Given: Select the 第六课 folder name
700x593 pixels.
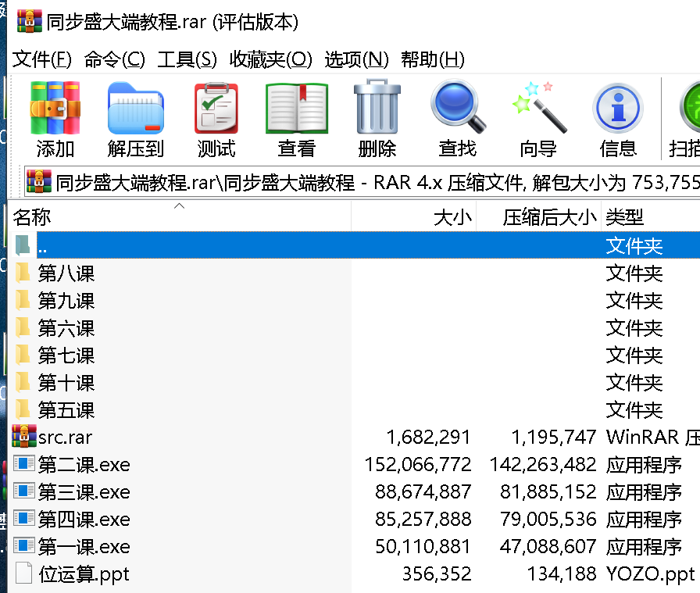Looking at the screenshot, I should click(x=66, y=328).
